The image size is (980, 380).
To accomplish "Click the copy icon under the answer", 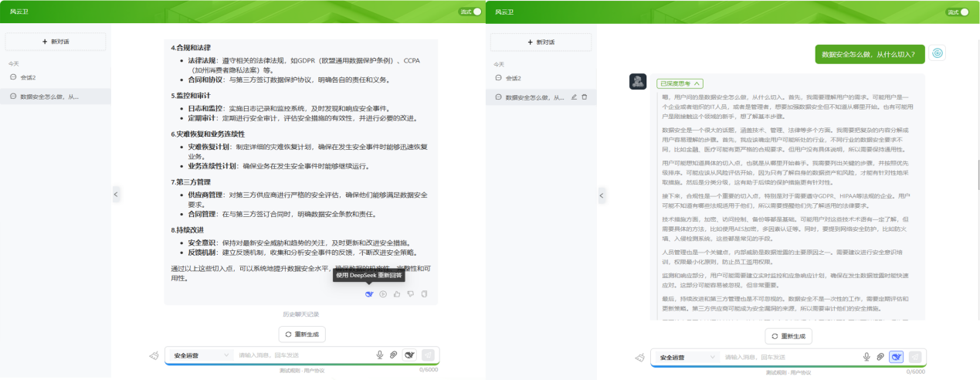I will point(425,293).
